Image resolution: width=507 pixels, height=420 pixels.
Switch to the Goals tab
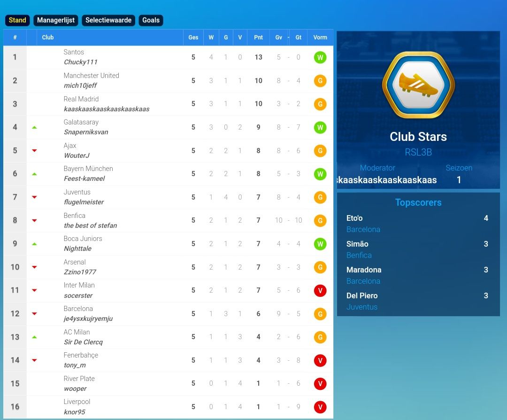tap(151, 20)
